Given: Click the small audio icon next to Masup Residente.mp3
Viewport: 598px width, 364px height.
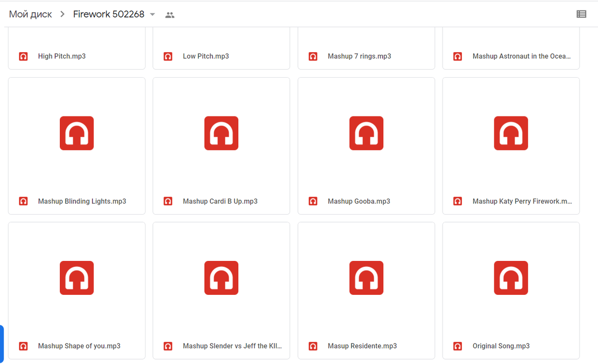Looking at the screenshot, I should pyautogui.click(x=313, y=346).
